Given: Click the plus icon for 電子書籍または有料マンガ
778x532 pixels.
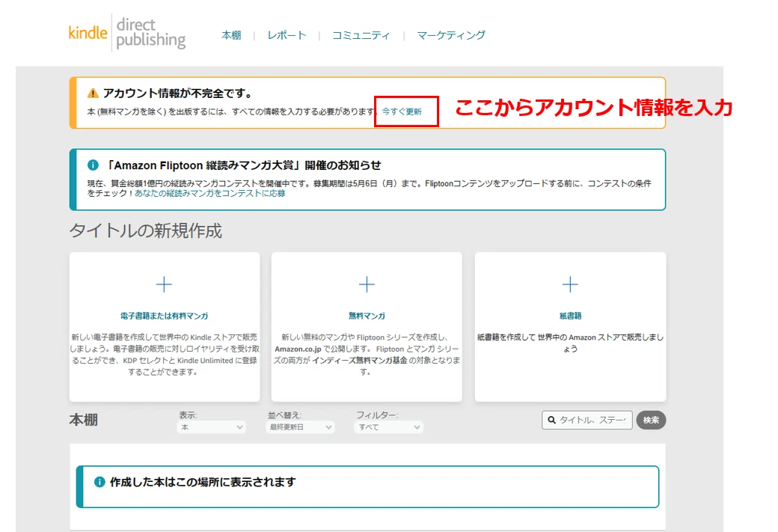Looking at the screenshot, I should pos(164,284).
